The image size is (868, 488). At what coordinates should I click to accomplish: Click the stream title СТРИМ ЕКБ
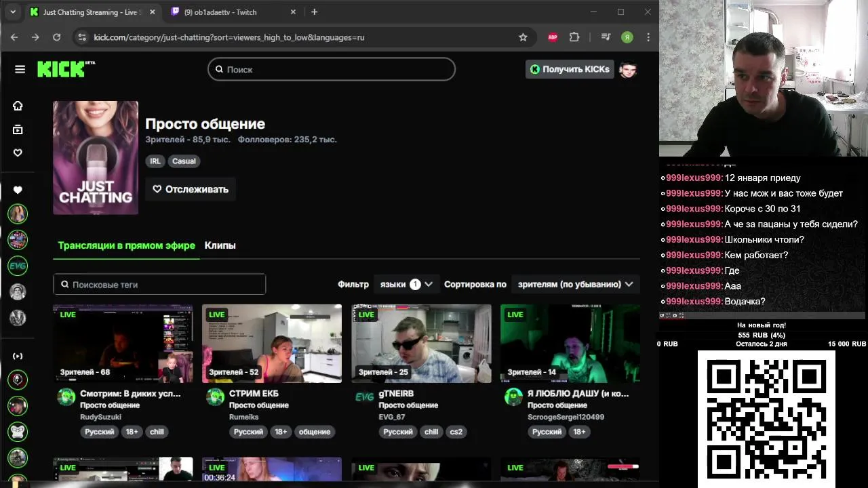(254, 393)
